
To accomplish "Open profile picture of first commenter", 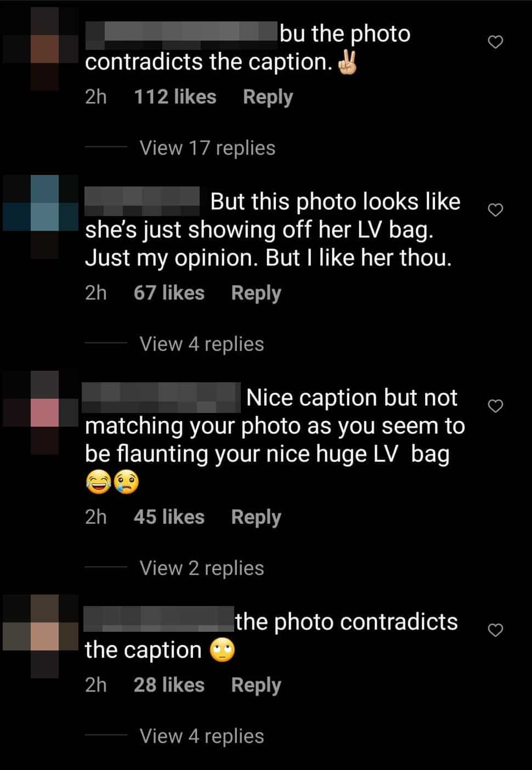I will point(40,49).
